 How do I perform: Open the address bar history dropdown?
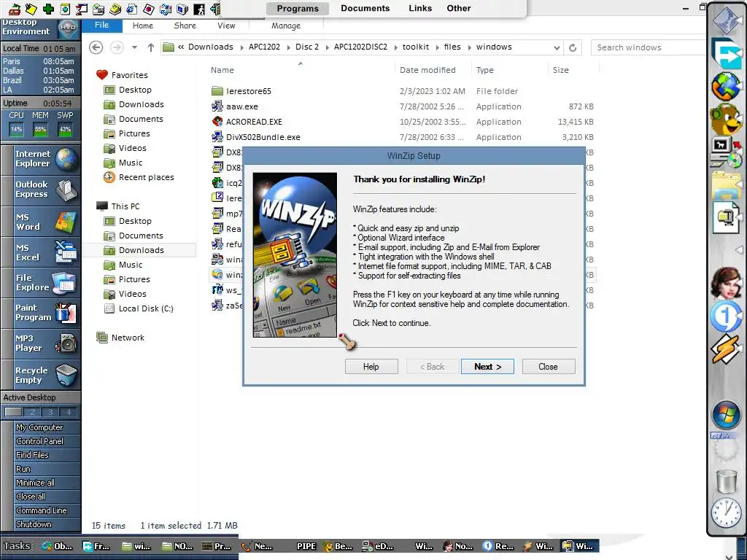coord(557,47)
